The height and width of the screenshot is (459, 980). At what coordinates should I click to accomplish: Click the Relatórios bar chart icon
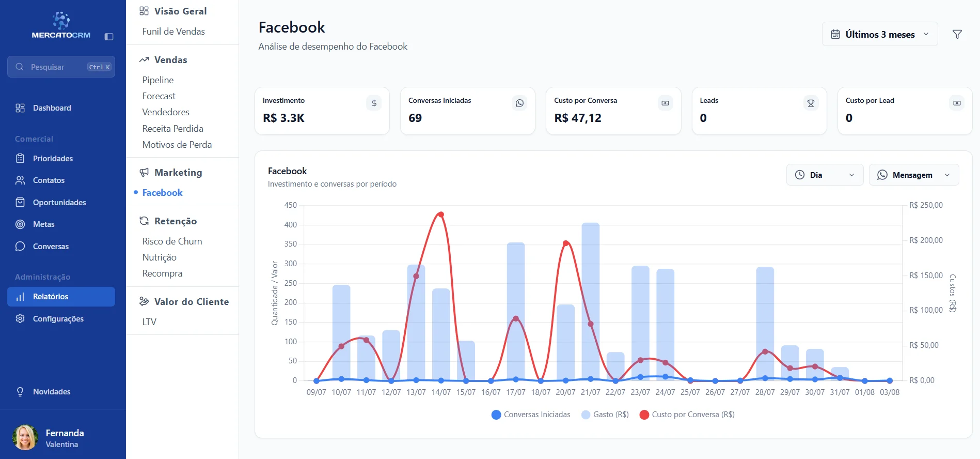[20, 297]
